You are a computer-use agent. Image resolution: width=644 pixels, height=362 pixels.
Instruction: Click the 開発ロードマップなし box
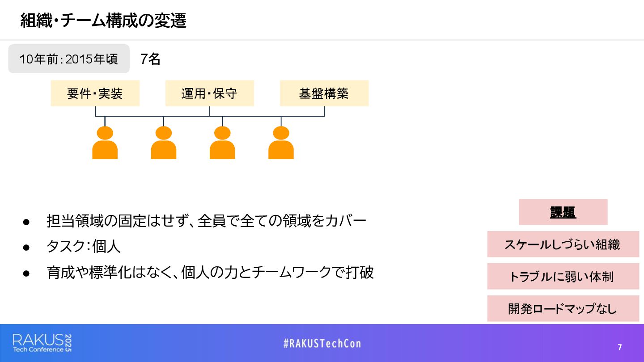coord(563,308)
